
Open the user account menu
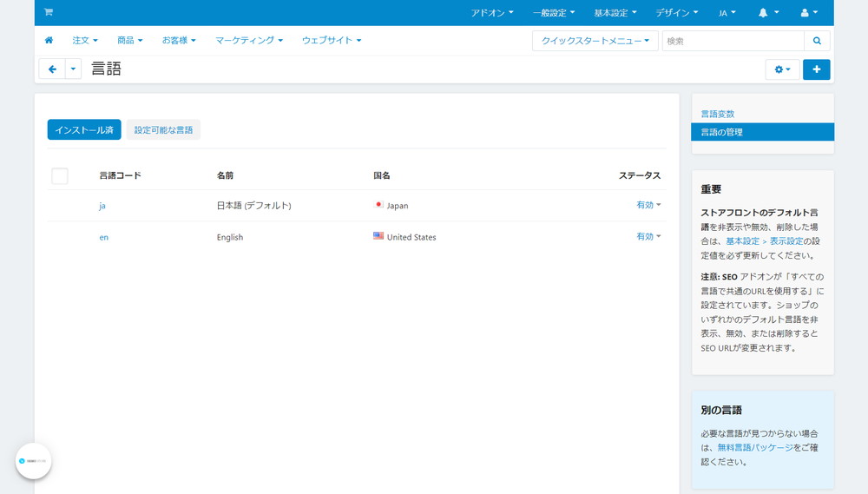pyautogui.click(x=809, y=12)
